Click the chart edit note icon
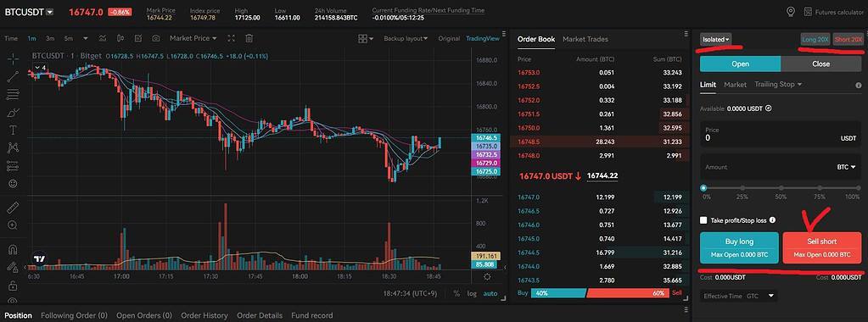This screenshot has width=868, height=322. [x=138, y=38]
